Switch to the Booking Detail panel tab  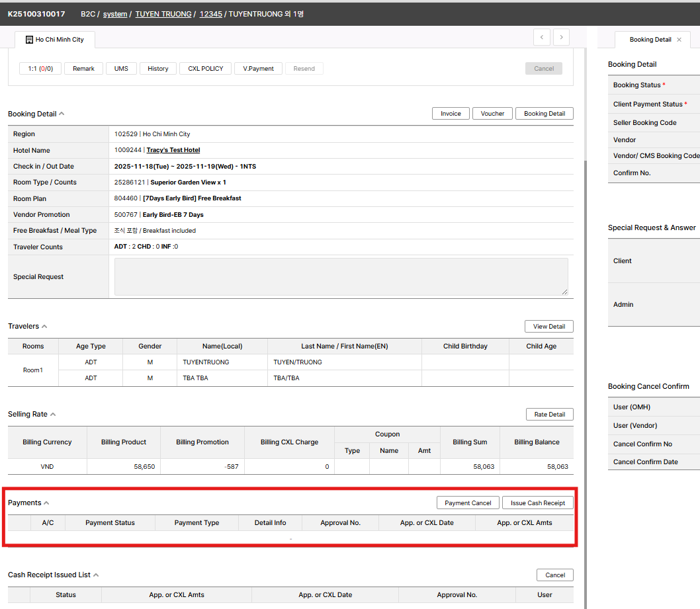650,40
